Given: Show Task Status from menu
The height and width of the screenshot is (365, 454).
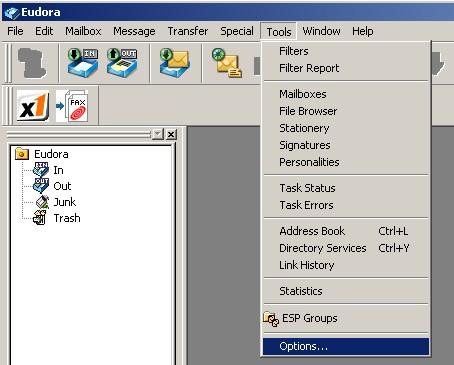Looking at the screenshot, I should click(346, 188).
